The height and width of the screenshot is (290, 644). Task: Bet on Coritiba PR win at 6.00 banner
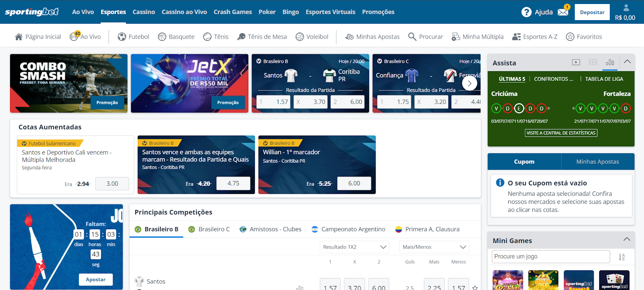[x=347, y=102]
